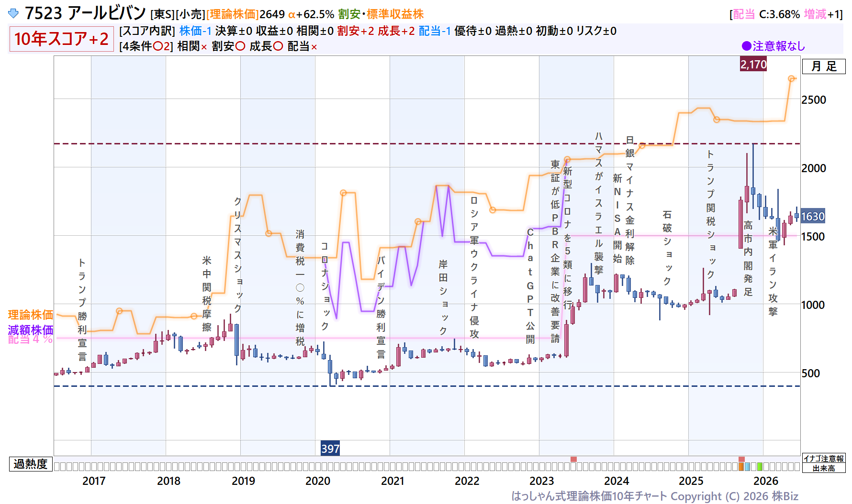
Task: Click the 収益±0 score item
Action: tap(274, 31)
